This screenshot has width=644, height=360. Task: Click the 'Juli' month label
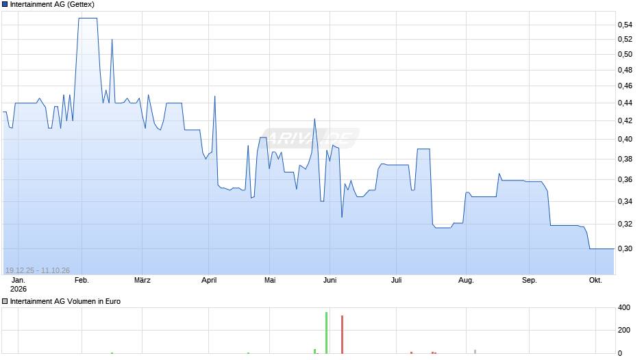[397, 281]
